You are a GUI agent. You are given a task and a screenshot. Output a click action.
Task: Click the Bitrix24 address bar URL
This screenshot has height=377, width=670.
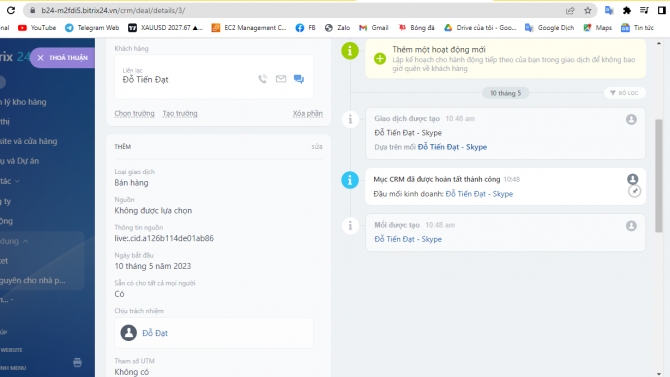pos(113,11)
